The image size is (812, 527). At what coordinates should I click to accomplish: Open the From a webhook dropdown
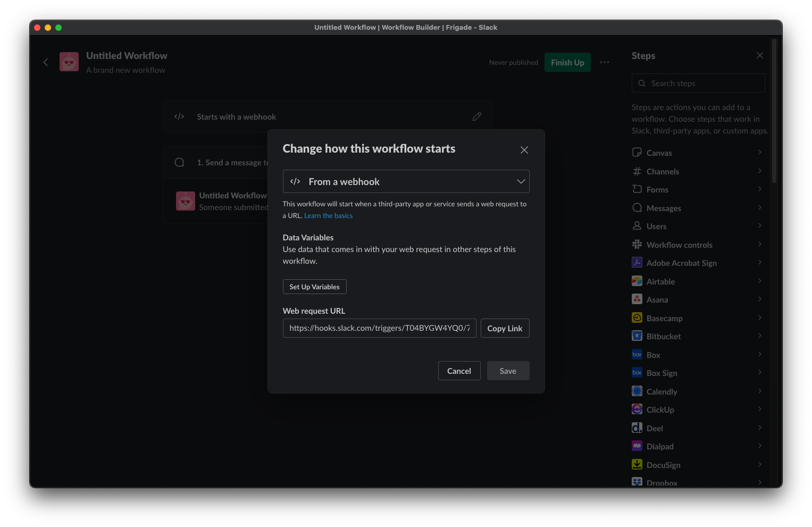(x=406, y=181)
